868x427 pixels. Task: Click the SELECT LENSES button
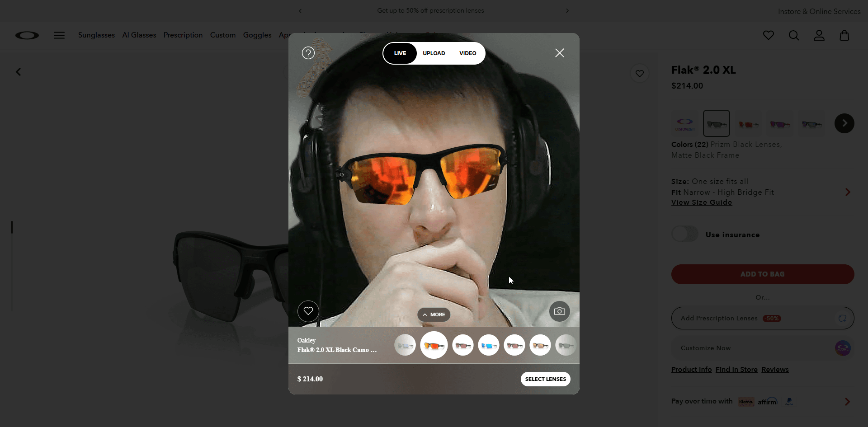pyautogui.click(x=545, y=379)
